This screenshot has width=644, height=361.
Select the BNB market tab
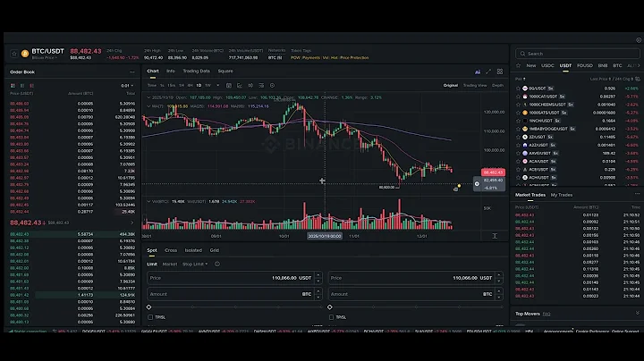pyautogui.click(x=603, y=65)
